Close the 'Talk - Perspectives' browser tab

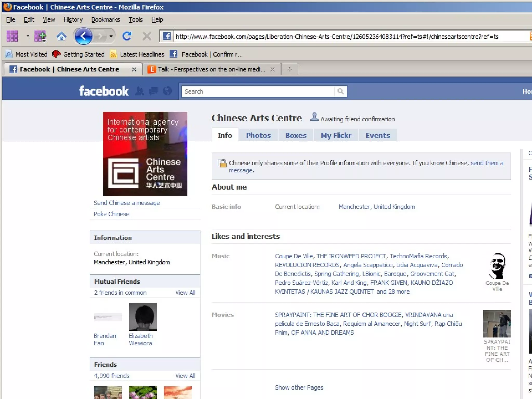[272, 69]
